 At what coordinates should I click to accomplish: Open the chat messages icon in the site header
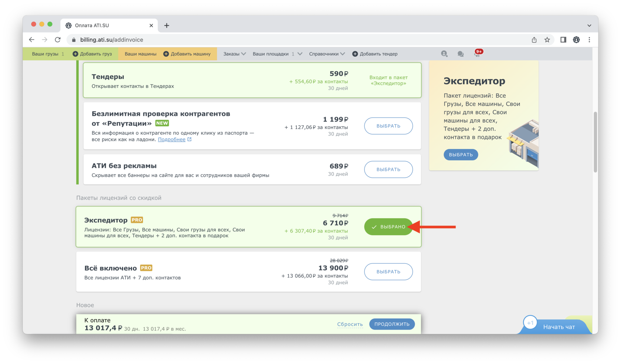[x=461, y=54]
